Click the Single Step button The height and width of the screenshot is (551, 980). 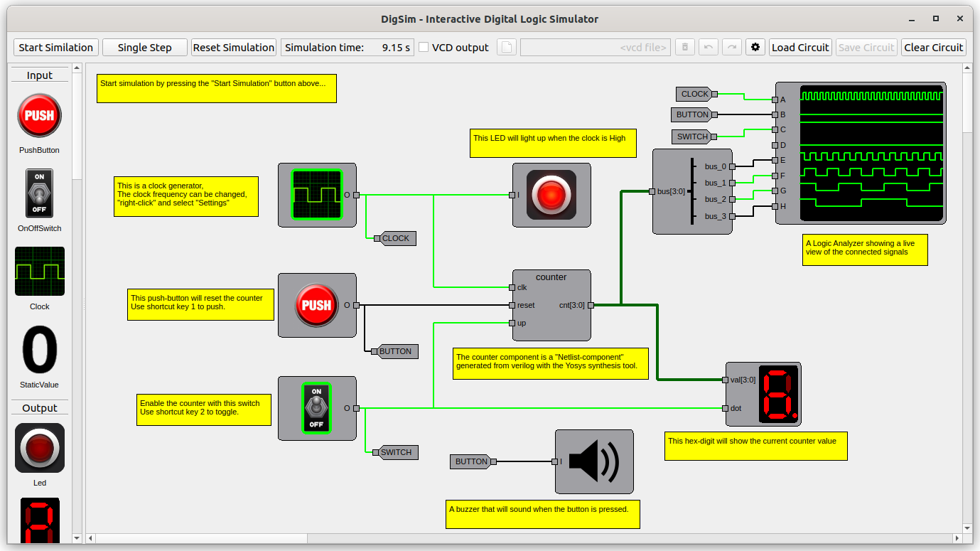click(x=144, y=47)
